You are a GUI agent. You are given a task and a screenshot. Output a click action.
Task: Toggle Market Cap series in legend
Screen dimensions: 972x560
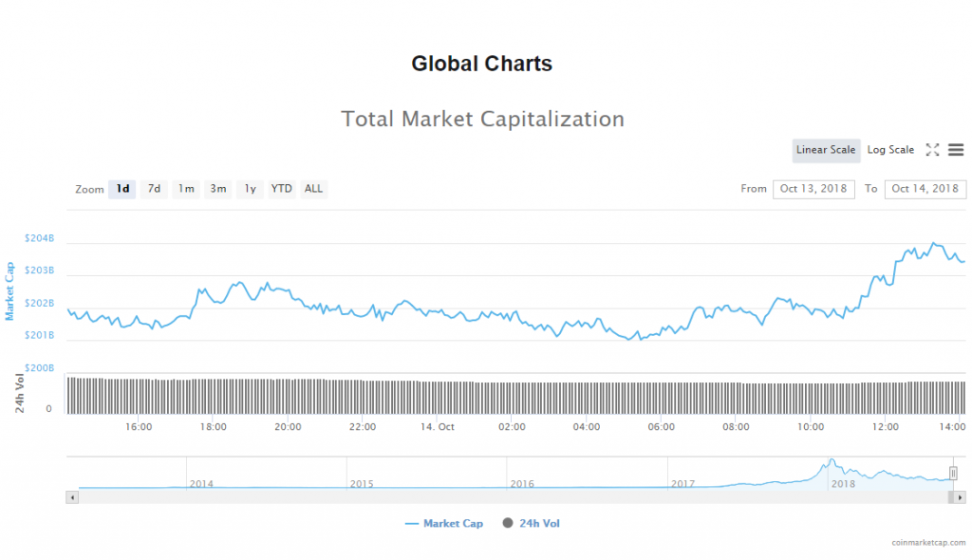(443, 523)
